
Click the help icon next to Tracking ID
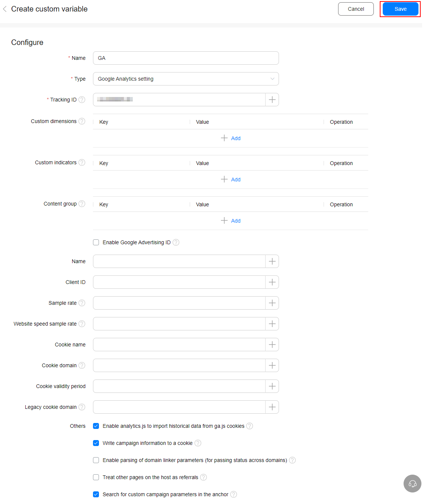[x=82, y=100]
